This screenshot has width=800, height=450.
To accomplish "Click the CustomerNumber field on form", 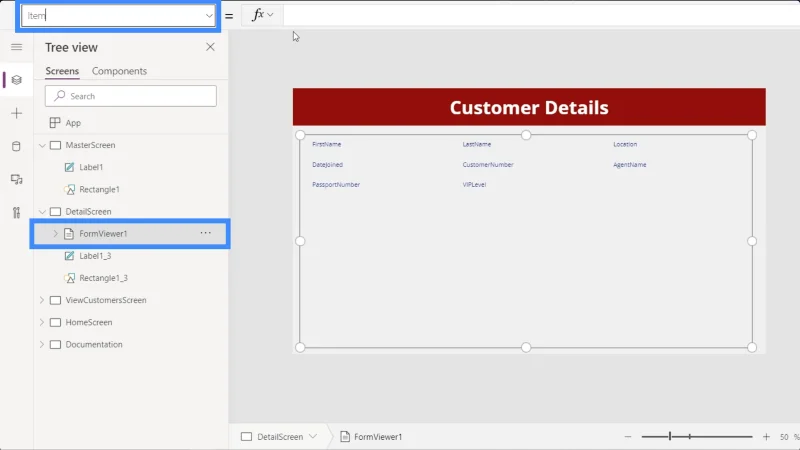I will click(x=488, y=165).
